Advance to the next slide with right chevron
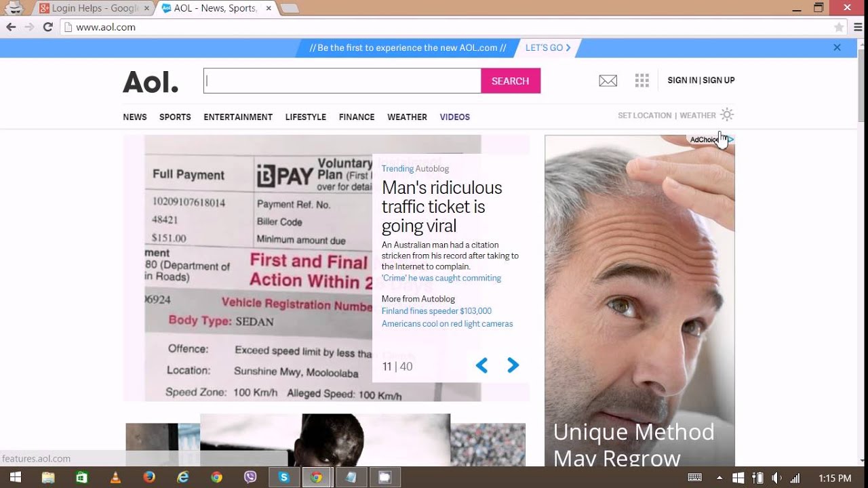Screen dimensions: 868x488 pyautogui.click(x=513, y=366)
